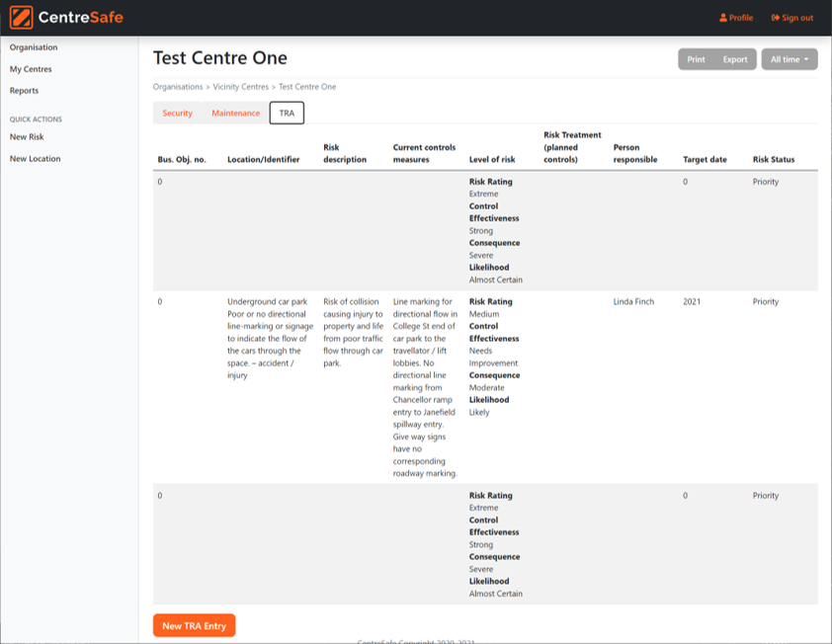Click the Moderate consequence value
Image resolution: width=832 pixels, height=644 pixels.
click(486, 388)
